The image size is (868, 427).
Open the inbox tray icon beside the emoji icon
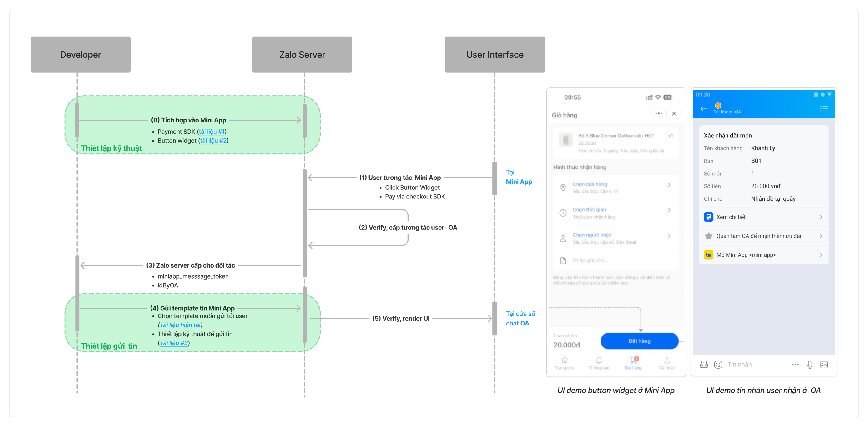[x=704, y=364]
